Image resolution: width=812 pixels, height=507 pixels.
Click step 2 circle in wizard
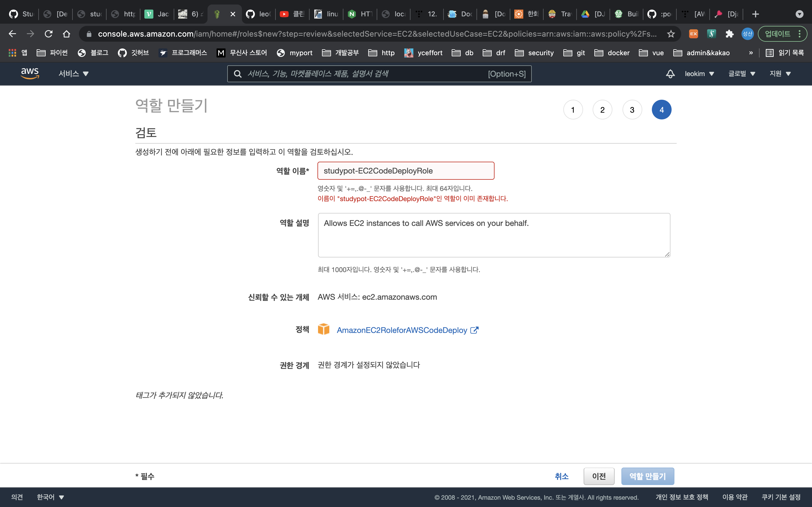pos(602,109)
